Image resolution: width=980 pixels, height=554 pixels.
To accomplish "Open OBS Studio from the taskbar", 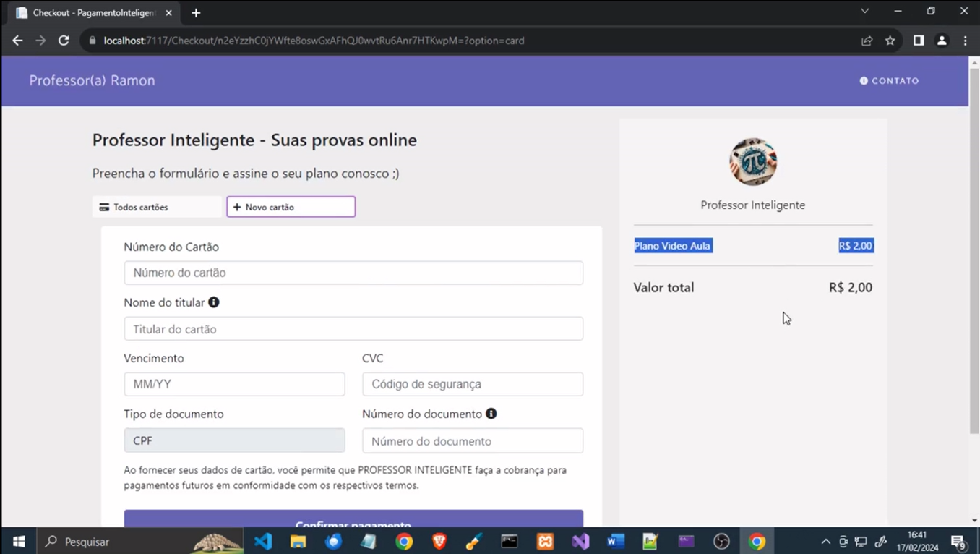I will tap(721, 541).
